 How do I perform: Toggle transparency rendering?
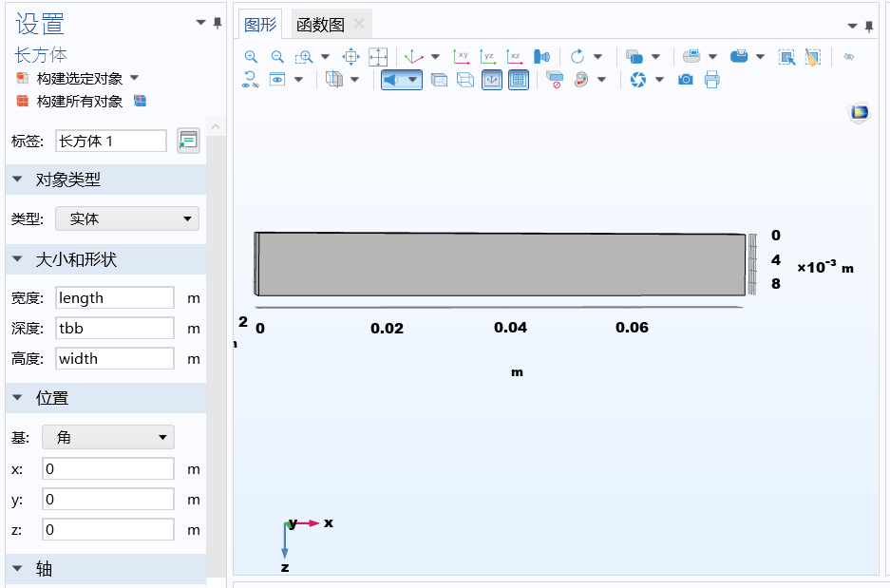point(440,80)
